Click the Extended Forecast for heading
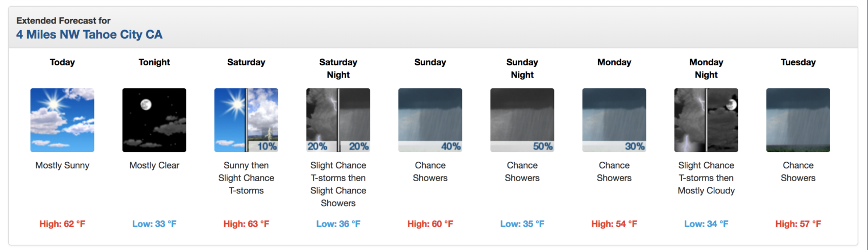The height and width of the screenshot is (250, 868). (63, 20)
